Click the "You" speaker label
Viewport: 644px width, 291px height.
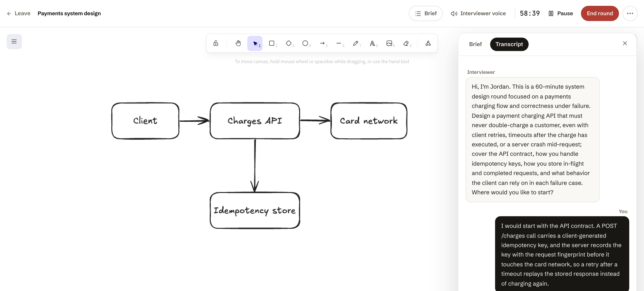click(x=623, y=212)
